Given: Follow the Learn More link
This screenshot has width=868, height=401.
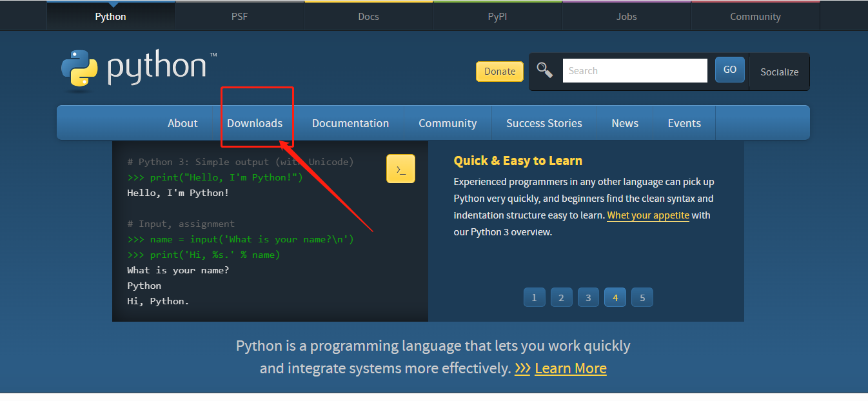Looking at the screenshot, I should point(571,368).
